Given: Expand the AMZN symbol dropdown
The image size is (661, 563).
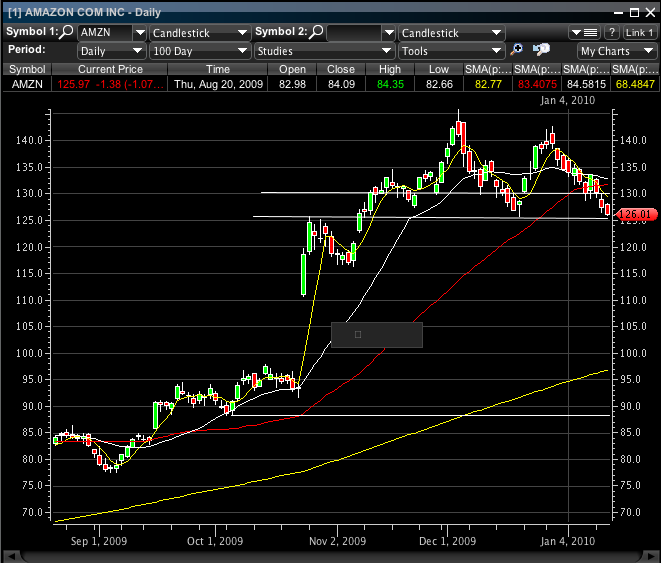Looking at the screenshot, I should pyautogui.click(x=139, y=33).
